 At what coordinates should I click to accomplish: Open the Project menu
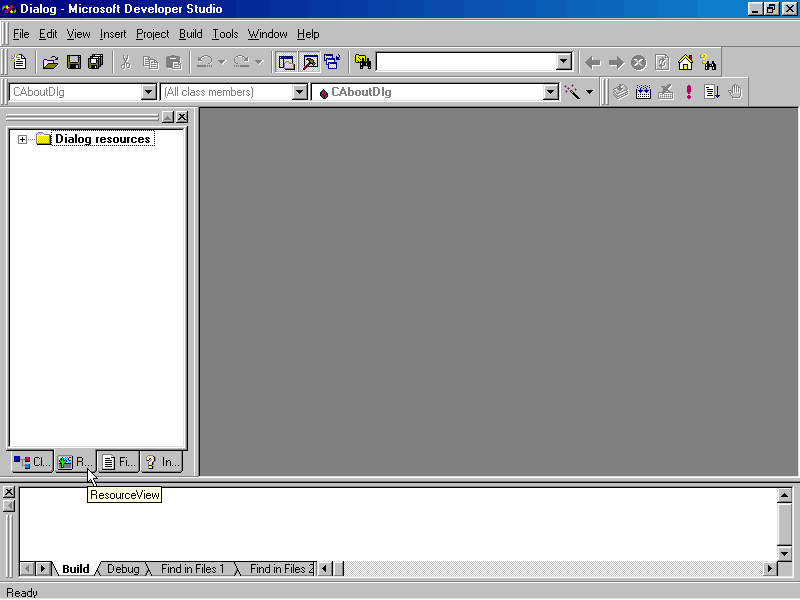pyautogui.click(x=153, y=34)
